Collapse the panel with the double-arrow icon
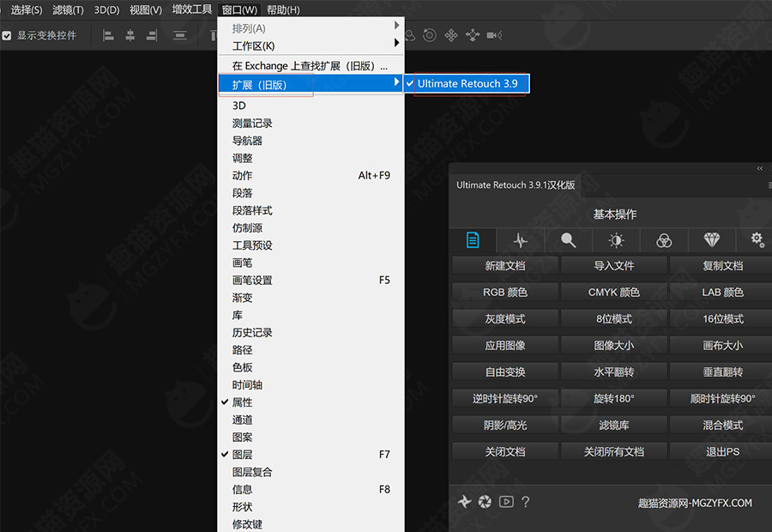 [760, 168]
